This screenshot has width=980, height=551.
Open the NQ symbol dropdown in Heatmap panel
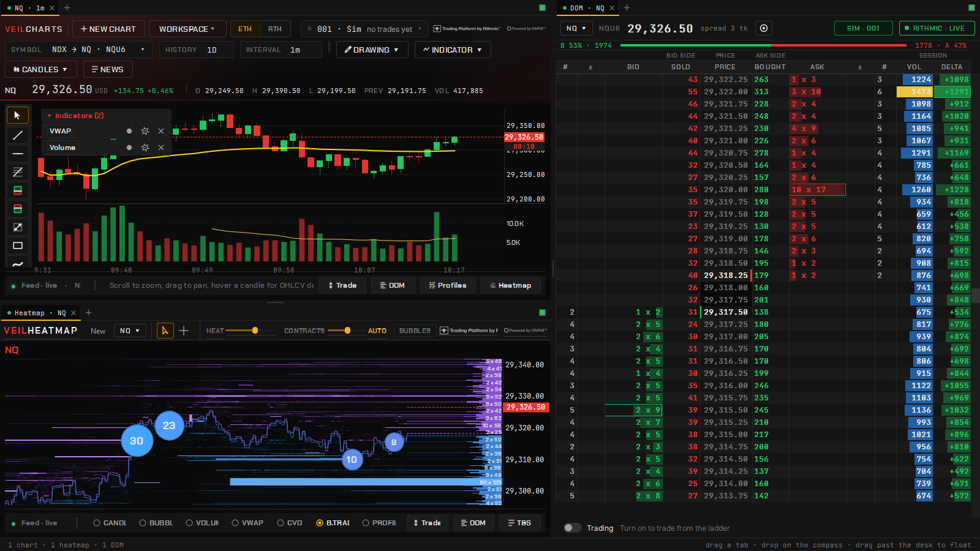tap(130, 331)
